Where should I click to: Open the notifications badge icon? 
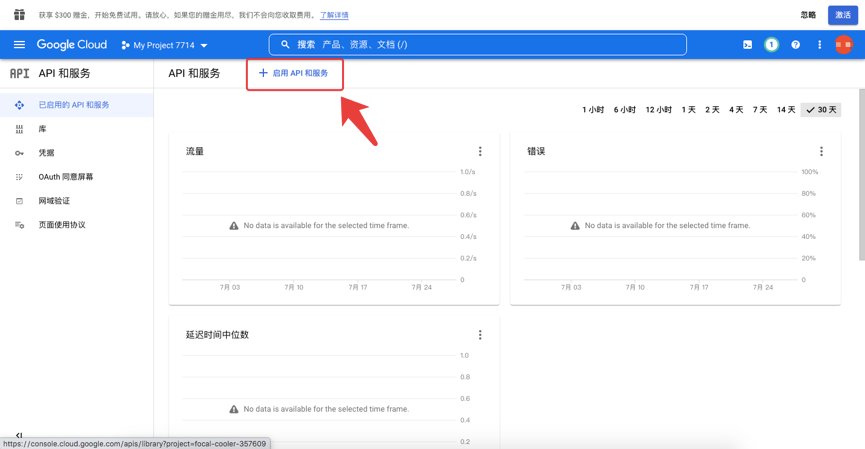[x=771, y=45]
